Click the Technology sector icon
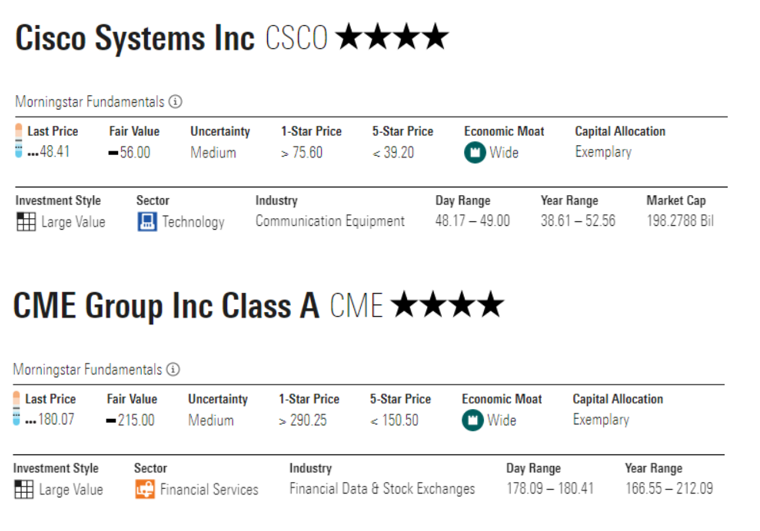This screenshot has width=760, height=531. point(147,222)
